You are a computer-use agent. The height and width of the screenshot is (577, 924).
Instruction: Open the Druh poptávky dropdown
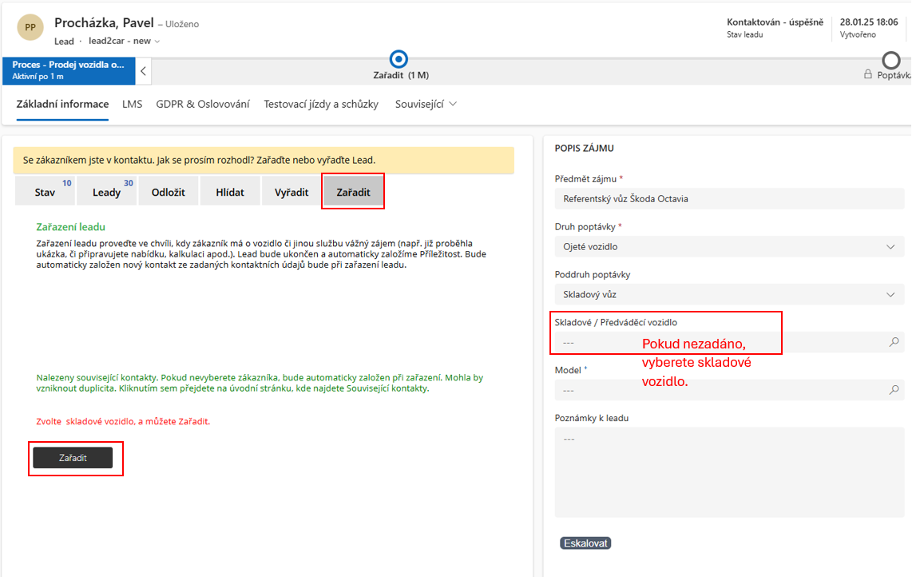(x=728, y=247)
